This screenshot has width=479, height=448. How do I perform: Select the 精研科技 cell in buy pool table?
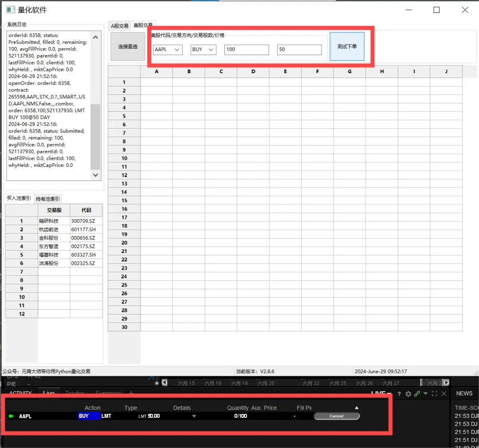click(54, 221)
